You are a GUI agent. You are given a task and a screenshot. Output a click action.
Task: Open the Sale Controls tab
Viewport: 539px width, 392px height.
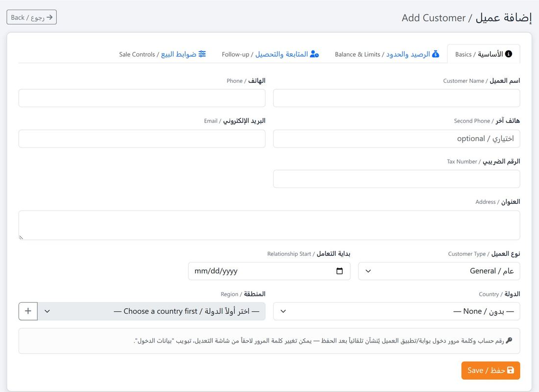162,54
